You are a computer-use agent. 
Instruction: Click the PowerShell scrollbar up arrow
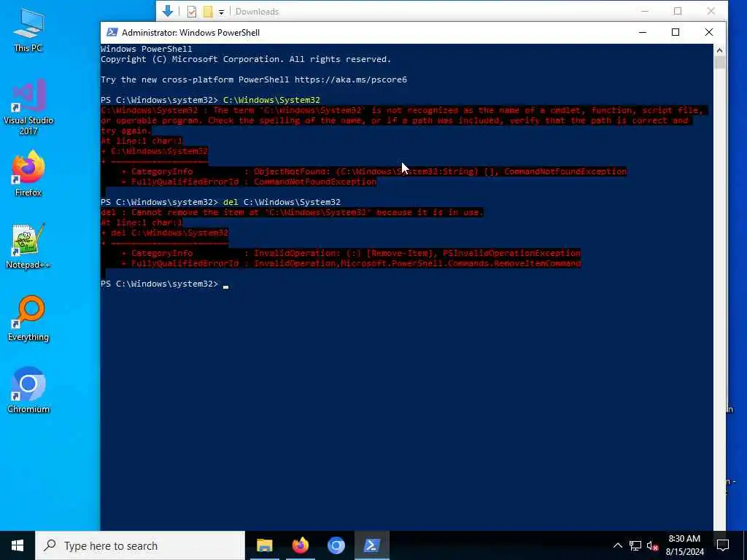(x=719, y=50)
